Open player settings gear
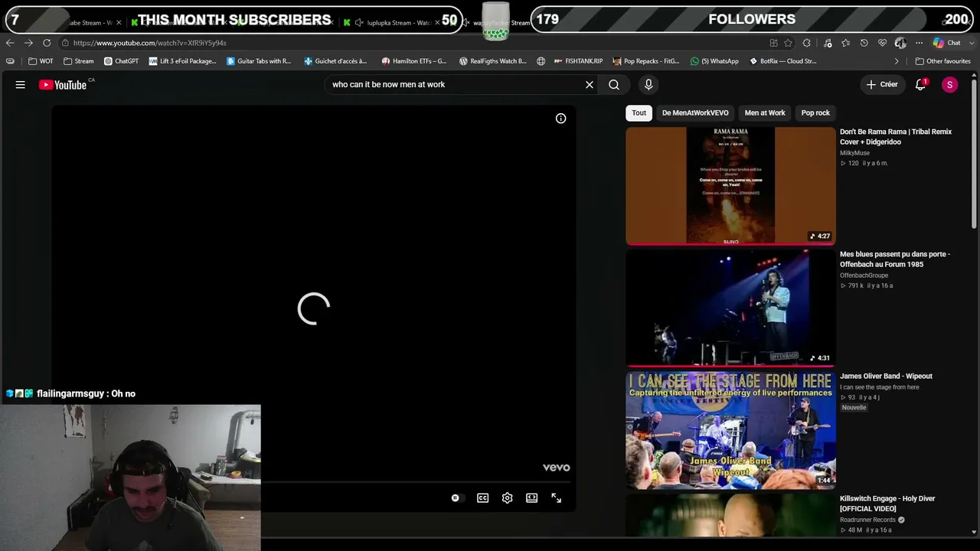Viewport: 980px width, 551px height. click(x=508, y=498)
